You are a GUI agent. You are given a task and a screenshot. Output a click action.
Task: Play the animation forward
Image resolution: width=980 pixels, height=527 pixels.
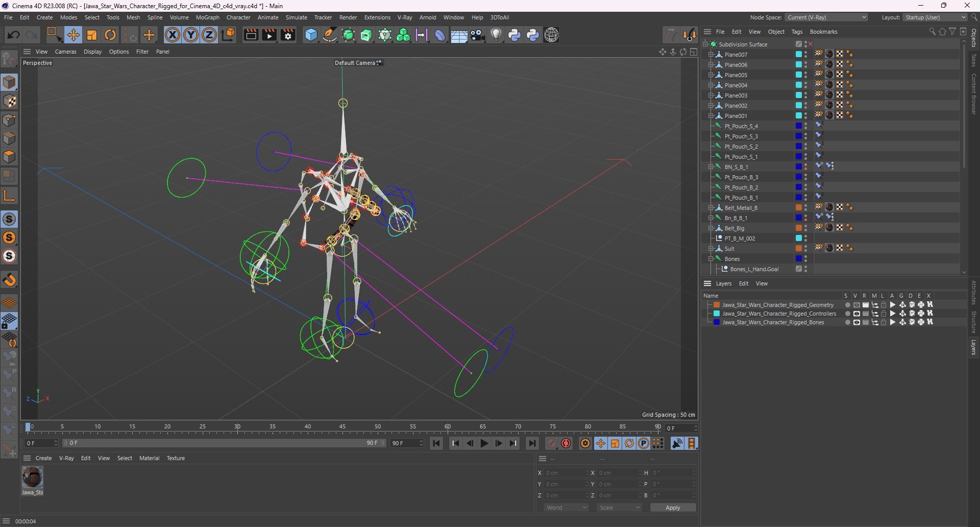tap(484, 443)
